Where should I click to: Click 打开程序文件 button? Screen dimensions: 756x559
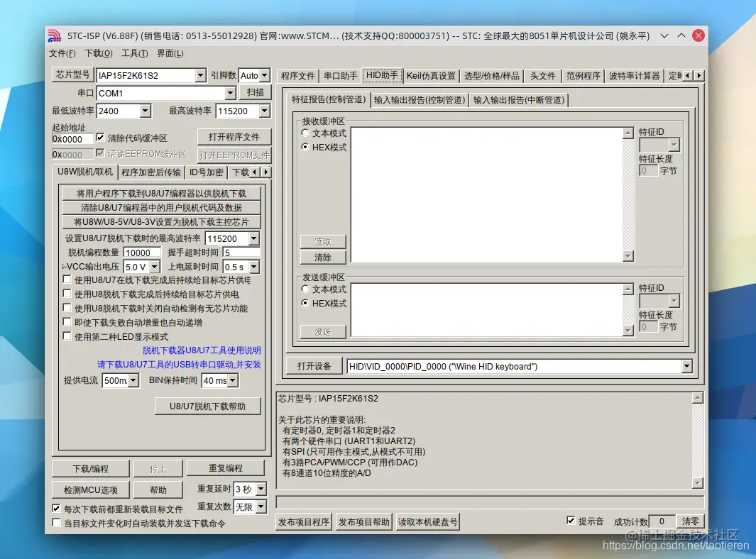point(234,137)
